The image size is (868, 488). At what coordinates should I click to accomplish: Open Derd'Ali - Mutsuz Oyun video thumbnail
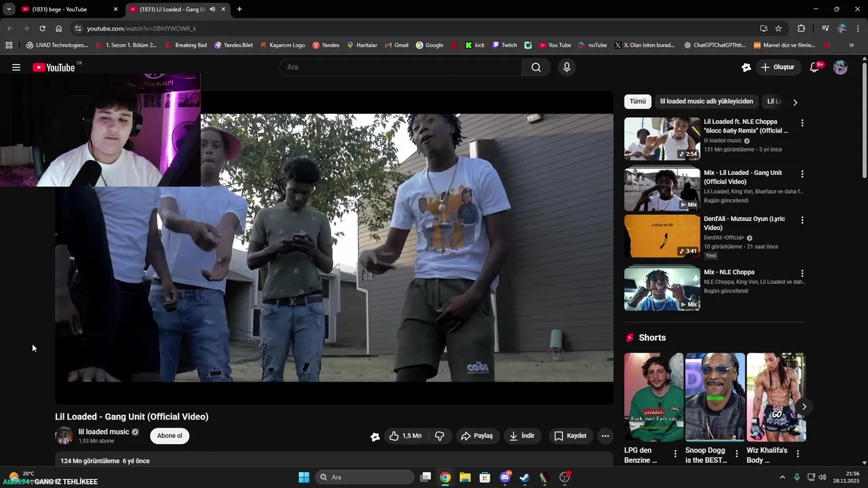662,236
